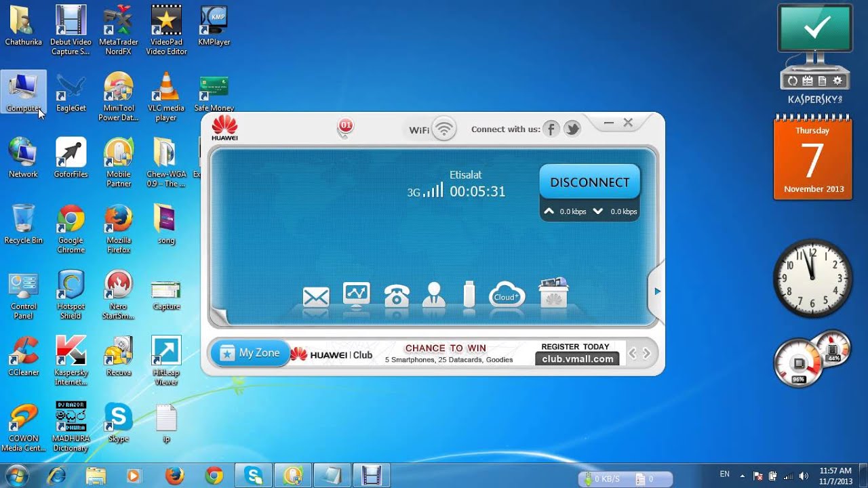Select the MADHURA Dictionary shortcut
868x488 pixels.
[71, 427]
